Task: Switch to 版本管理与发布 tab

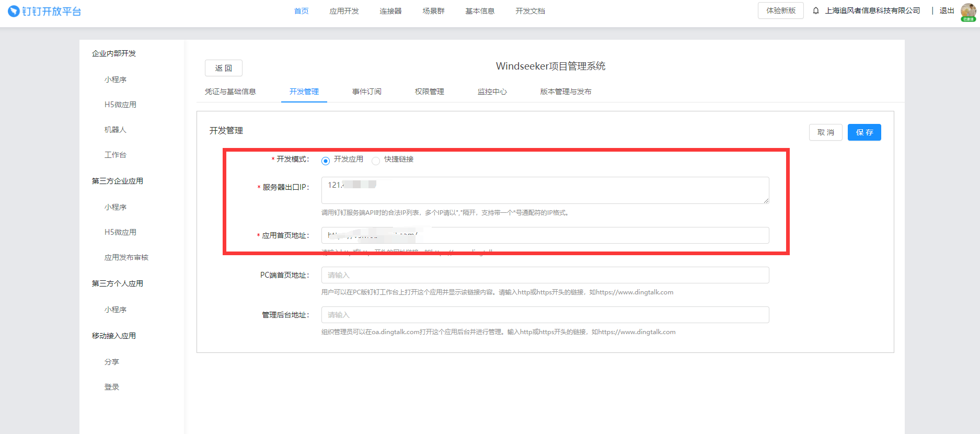Action: point(566,92)
